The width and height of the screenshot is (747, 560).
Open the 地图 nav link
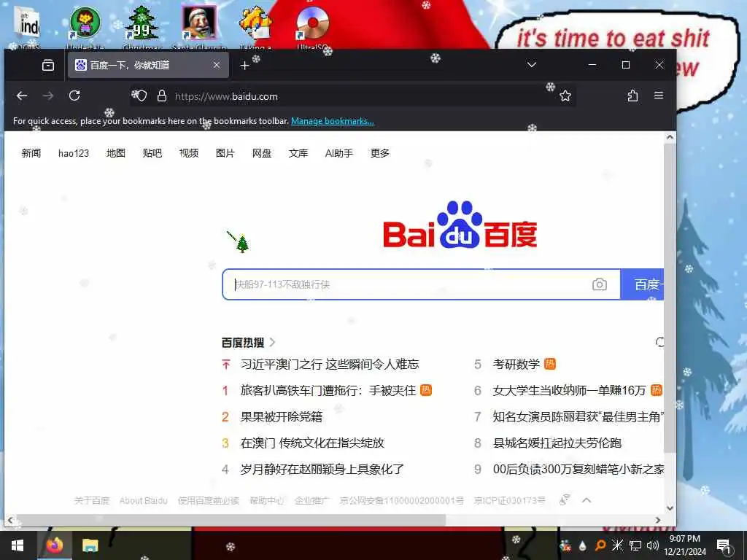[116, 153]
